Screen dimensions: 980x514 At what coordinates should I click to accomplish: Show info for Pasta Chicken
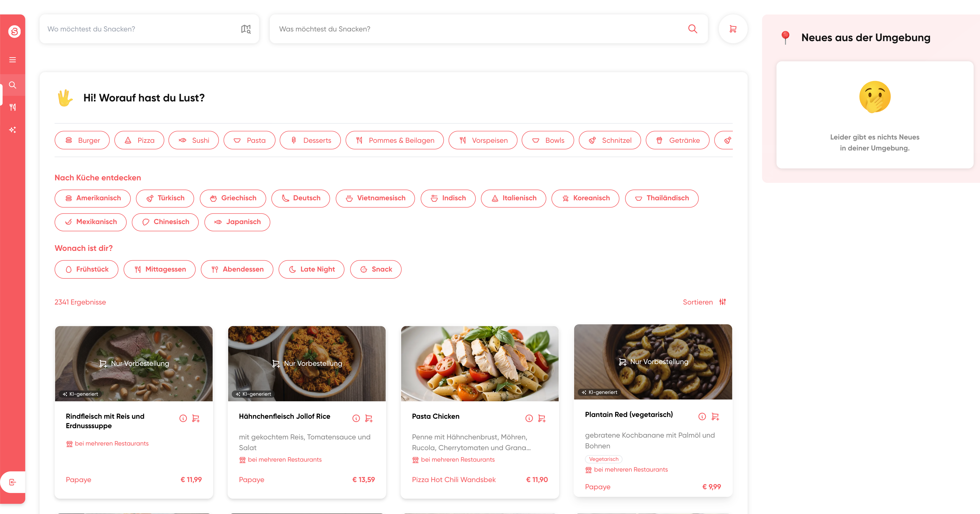point(529,418)
